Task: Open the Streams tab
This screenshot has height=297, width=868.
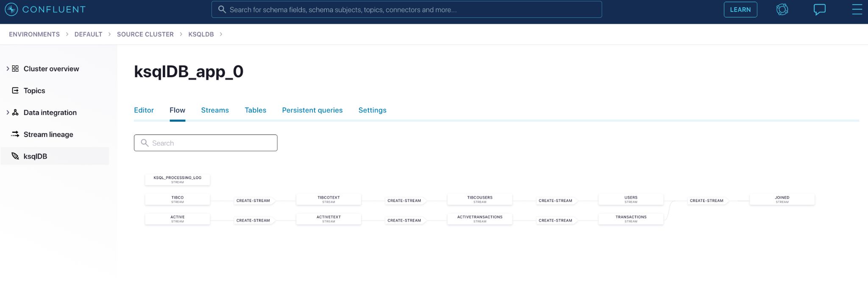Action: [215, 110]
